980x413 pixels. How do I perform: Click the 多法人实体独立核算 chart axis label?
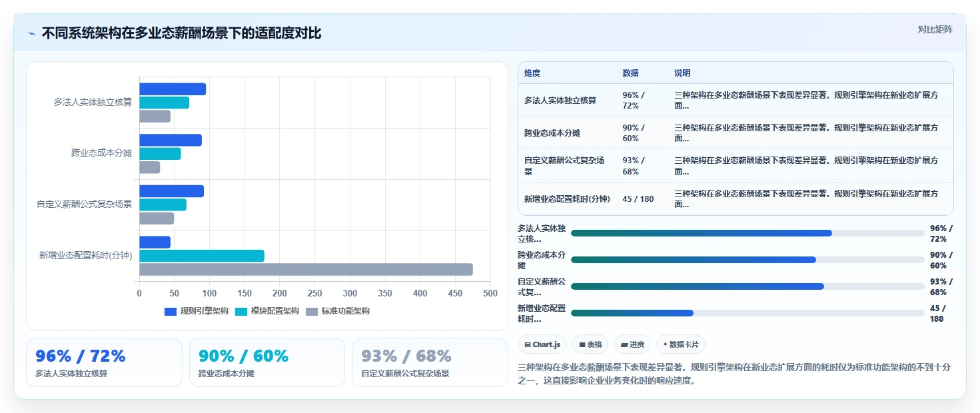click(93, 103)
